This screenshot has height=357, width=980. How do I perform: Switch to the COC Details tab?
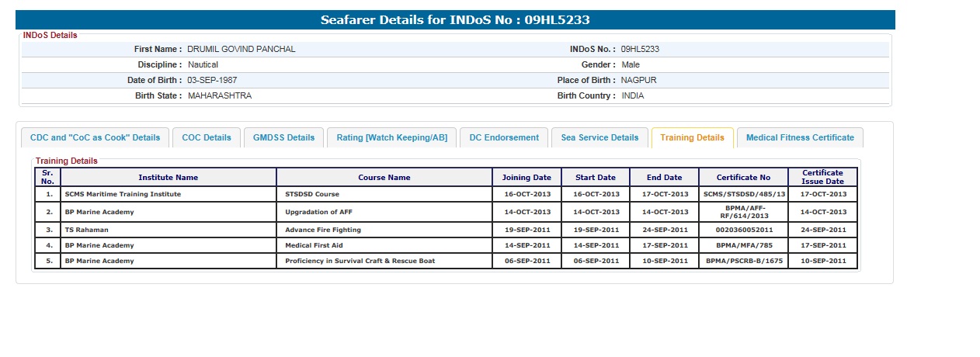[207, 137]
